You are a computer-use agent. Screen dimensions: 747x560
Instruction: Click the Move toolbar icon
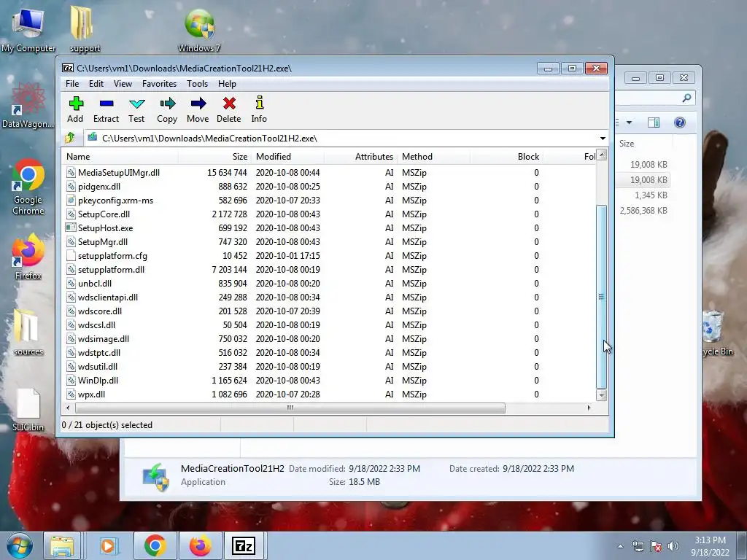198,104
